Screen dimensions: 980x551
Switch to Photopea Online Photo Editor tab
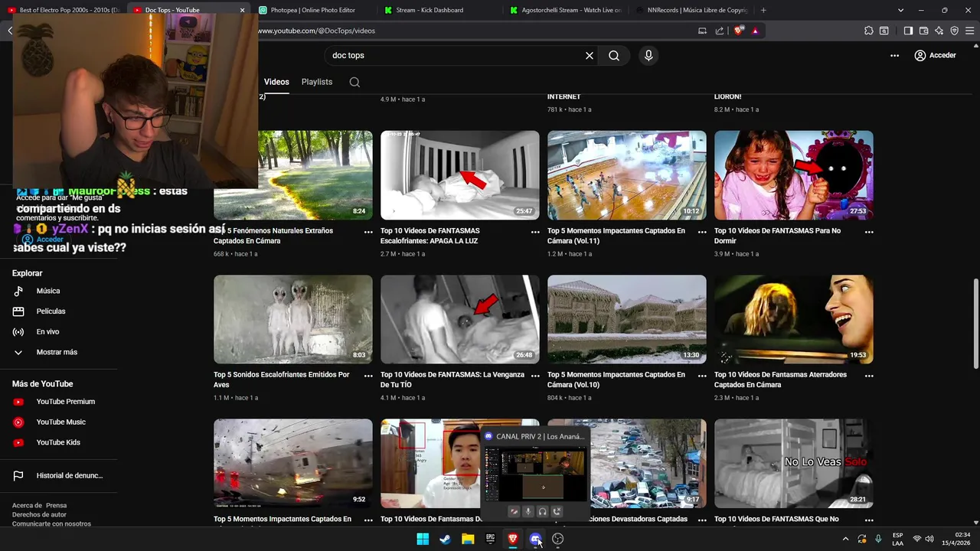click(312, 10)
